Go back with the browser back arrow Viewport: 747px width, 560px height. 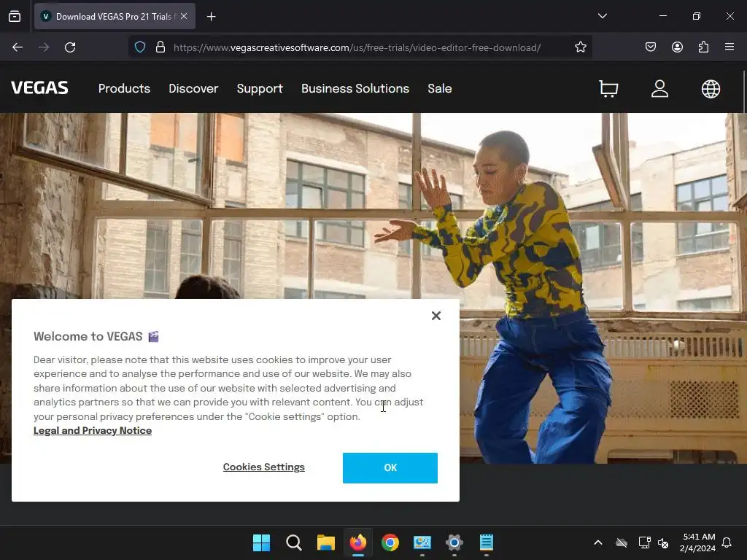18,47
